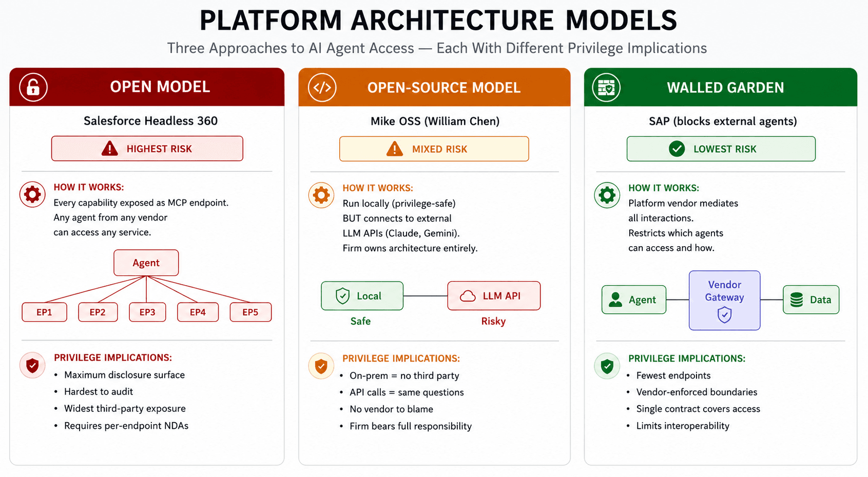Select the warning triangle in the Mixed Risk badge
The height and width of the screenshot is (477, 868).
point(395,149)
